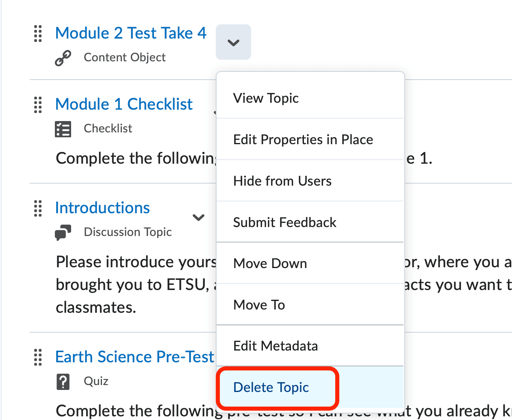The height and width of the screenshot is (420, 512).
Task: Click the drag handle beside Earth Science Pre-Test
Action: (x=38, y=358)
